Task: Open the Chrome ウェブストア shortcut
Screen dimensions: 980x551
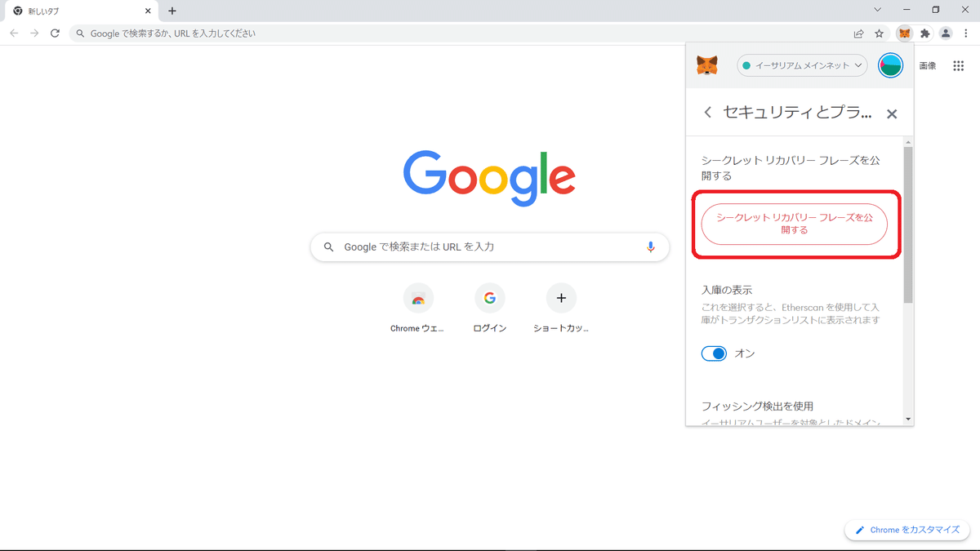Action: point(418,308)
